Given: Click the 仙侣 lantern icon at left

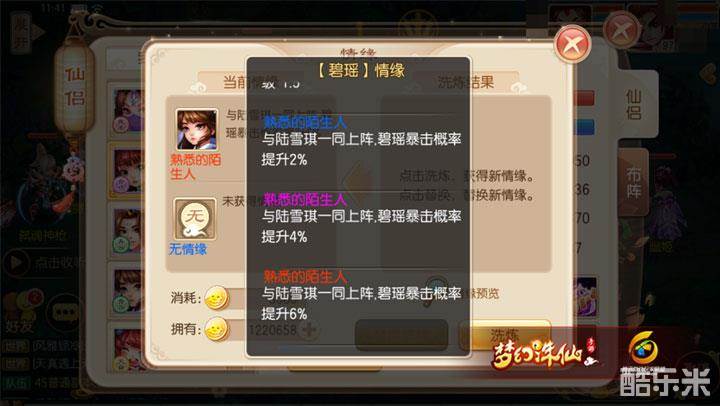Looking at the screenshot, I should coord(74,85).
